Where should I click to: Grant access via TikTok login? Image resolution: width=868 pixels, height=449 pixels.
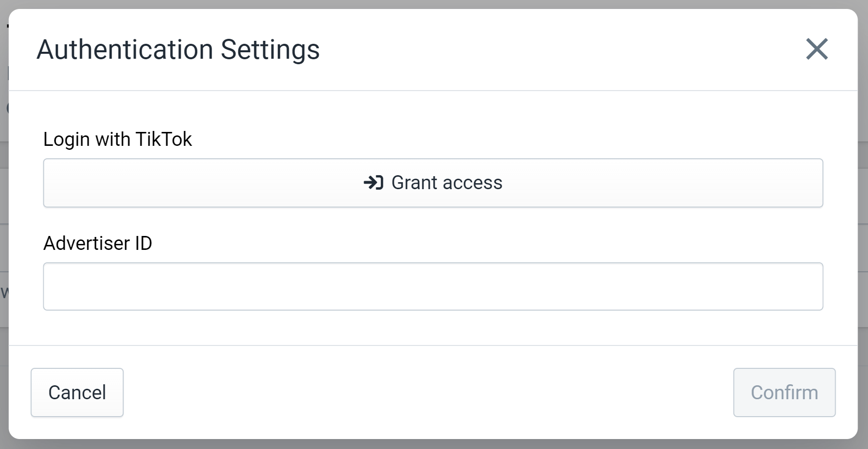[433, 183]
